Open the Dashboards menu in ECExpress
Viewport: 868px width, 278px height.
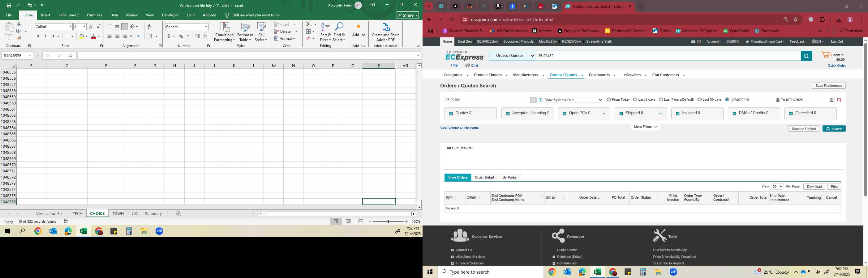602,75
